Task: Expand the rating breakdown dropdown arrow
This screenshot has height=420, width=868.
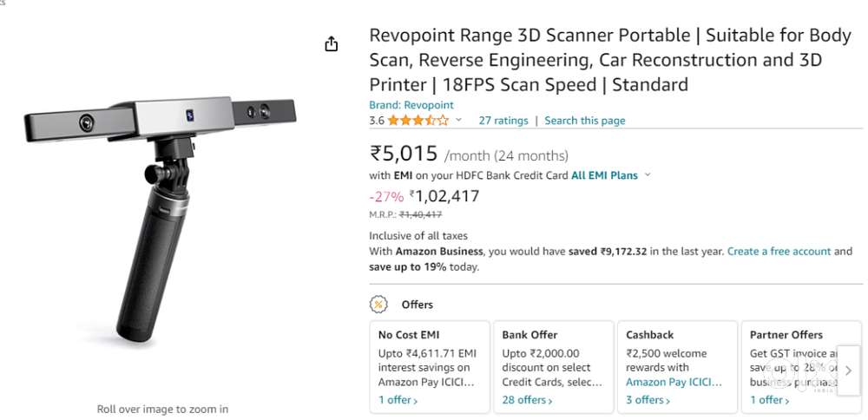Action: [459, 121]
